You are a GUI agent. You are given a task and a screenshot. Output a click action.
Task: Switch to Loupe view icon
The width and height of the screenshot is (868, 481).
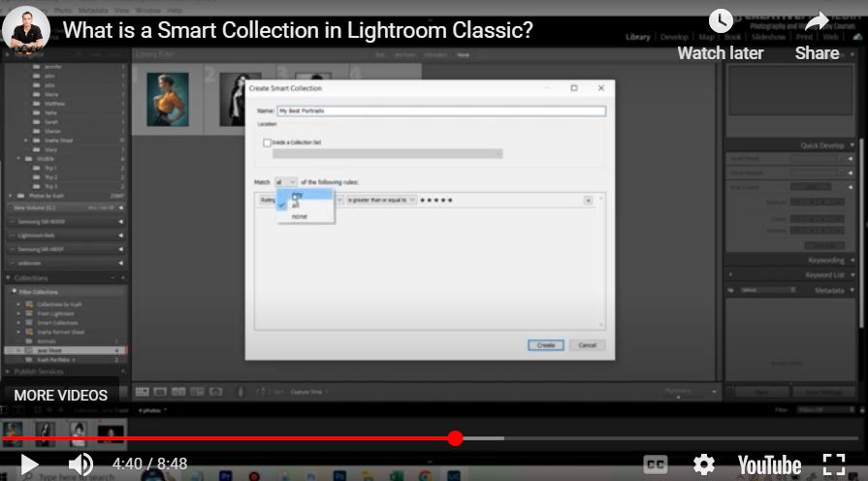pos(161,392)
